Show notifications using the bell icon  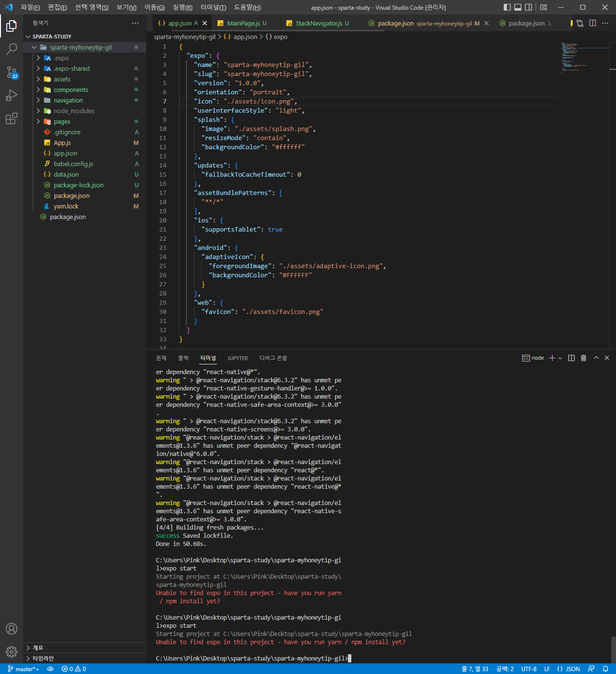tap(605, 669)
